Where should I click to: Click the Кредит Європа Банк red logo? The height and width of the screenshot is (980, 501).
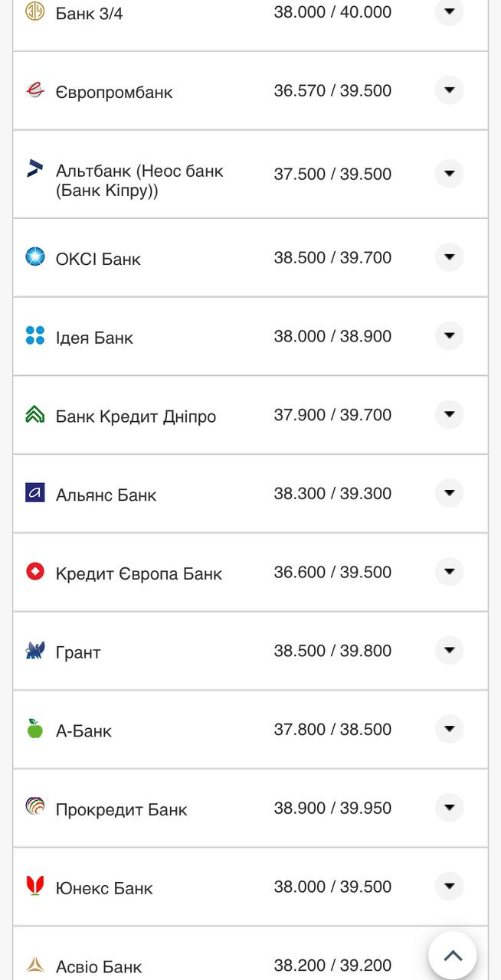35,572
